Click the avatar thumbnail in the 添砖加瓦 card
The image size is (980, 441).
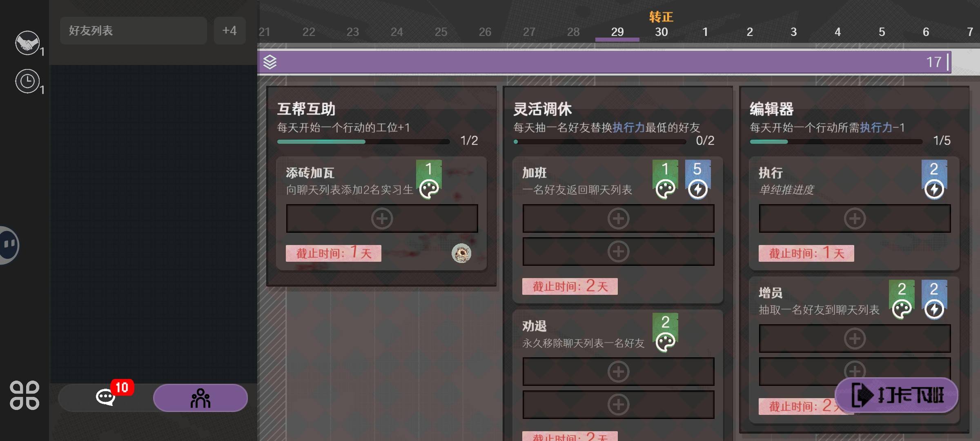coord(461,253)
